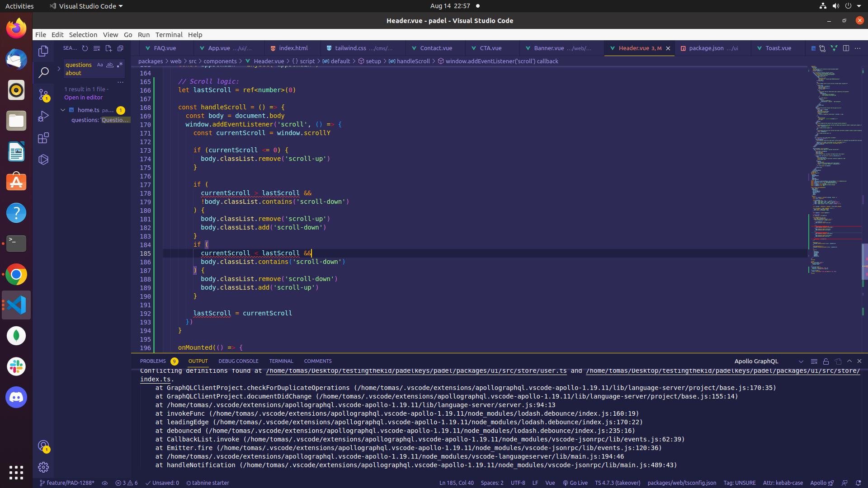The width and height of the screenshot is (868, 488).
Task: Switch to the package.json tab
Action: (x=713, y=48)
